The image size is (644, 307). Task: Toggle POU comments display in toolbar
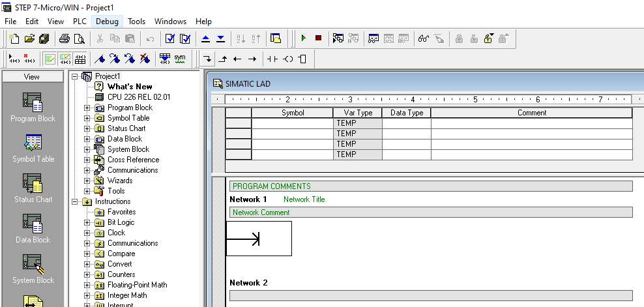(x=50, y=59)
